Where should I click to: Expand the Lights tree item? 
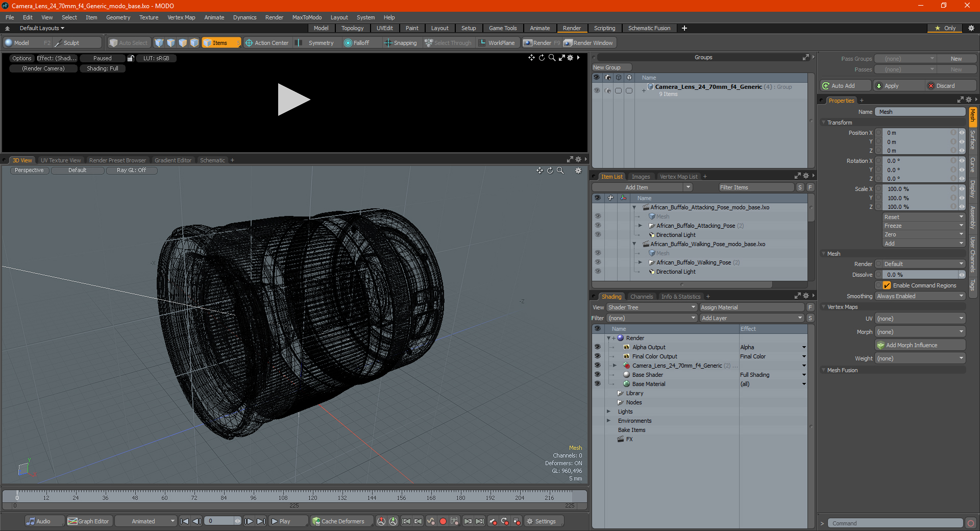click(x=608, y=411)
